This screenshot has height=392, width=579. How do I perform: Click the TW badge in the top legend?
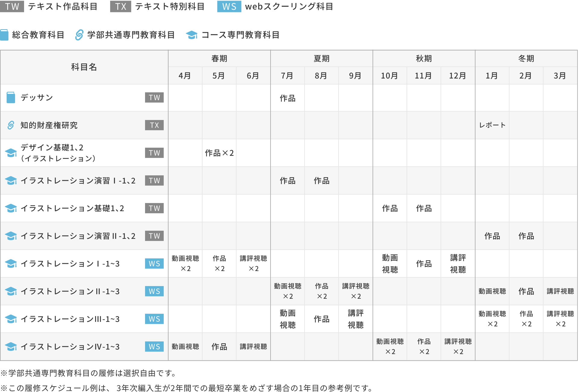12,7
